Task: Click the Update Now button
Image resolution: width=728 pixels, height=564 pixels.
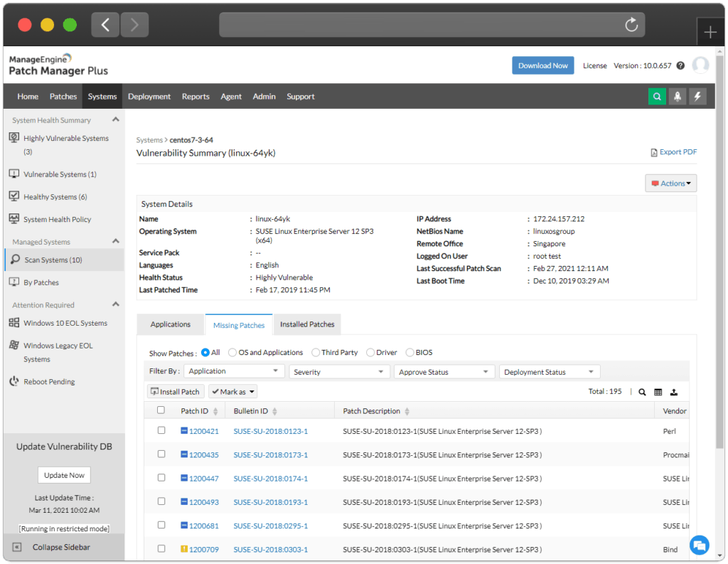Action: pyautogui.click(x=64, y=475)
